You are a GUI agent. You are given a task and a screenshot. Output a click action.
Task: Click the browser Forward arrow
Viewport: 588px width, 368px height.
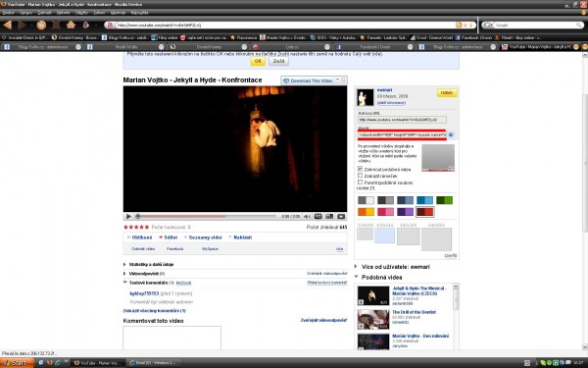(x=22, y=26)
